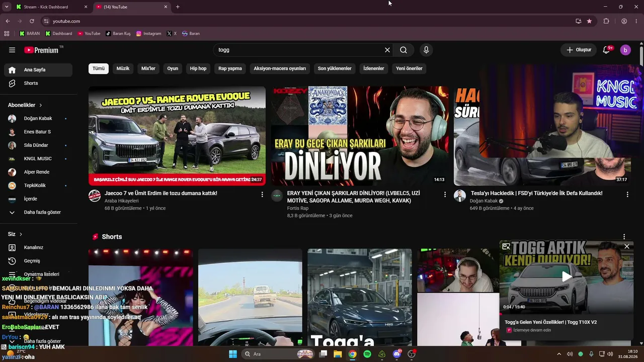
Task: Open the YouTube notifications bell
Action: pyautogui.click(x=607, y=50)
